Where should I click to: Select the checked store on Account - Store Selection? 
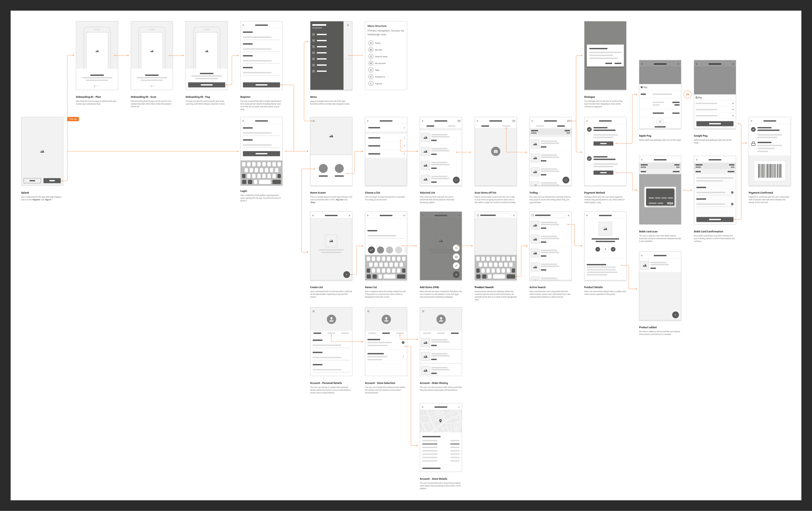coord(403,343)
